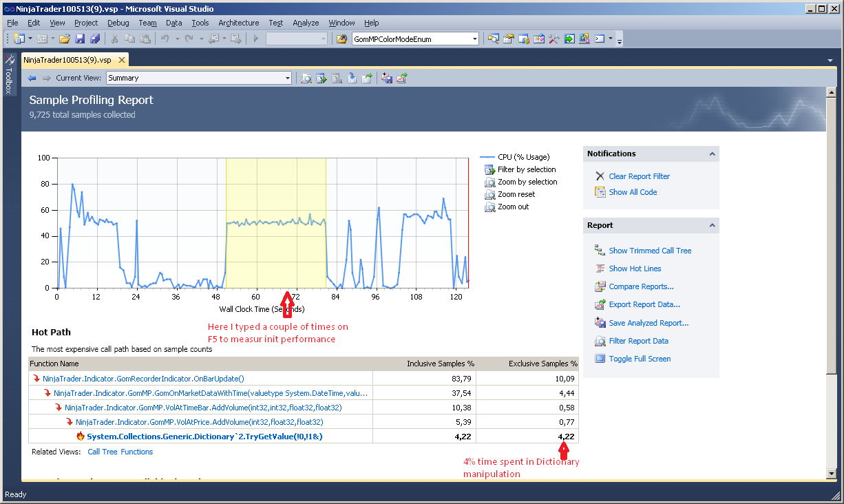Open the Architecture menu
This screenshot has width=844, height=504.
click(x=239, y=23)
